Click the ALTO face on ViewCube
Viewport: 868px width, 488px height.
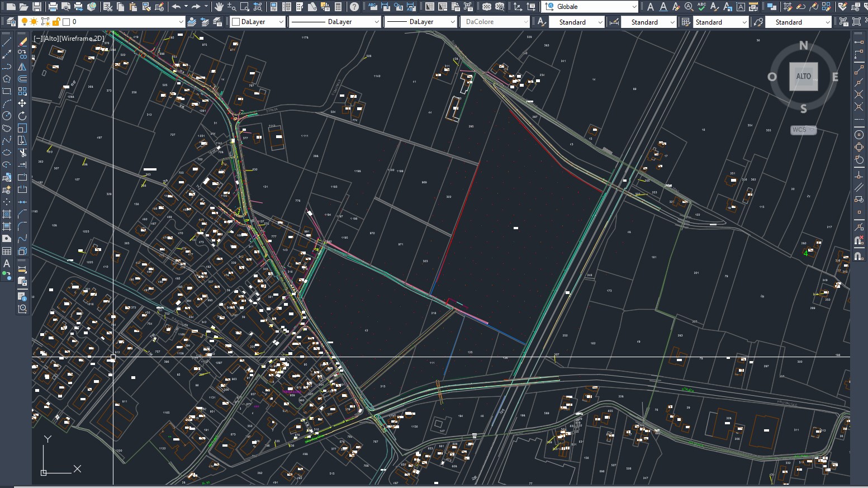[x=803, y=77]
